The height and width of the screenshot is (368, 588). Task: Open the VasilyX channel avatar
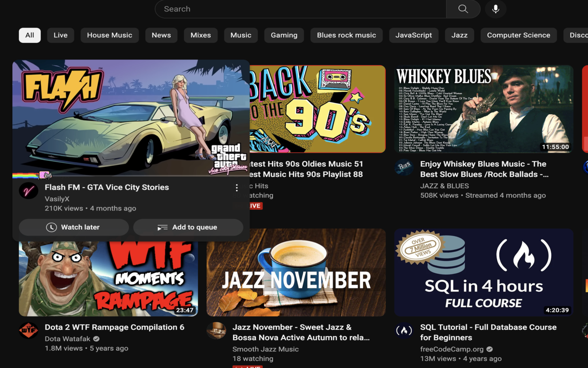pyautogui.click(x=28, y=190)
